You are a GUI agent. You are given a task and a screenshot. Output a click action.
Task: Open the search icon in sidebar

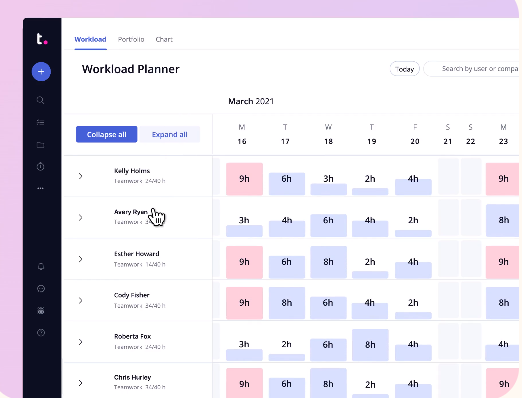(x=41, y=100)
